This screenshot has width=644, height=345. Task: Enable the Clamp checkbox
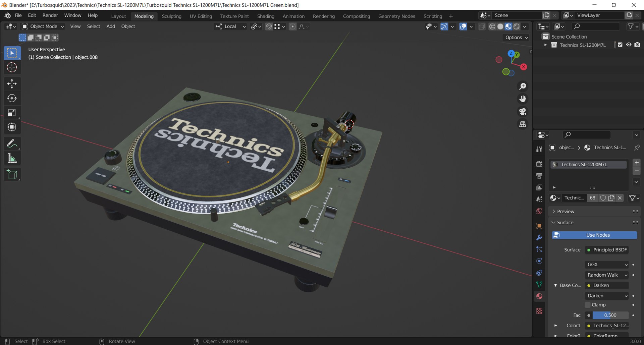click(588, 305)
